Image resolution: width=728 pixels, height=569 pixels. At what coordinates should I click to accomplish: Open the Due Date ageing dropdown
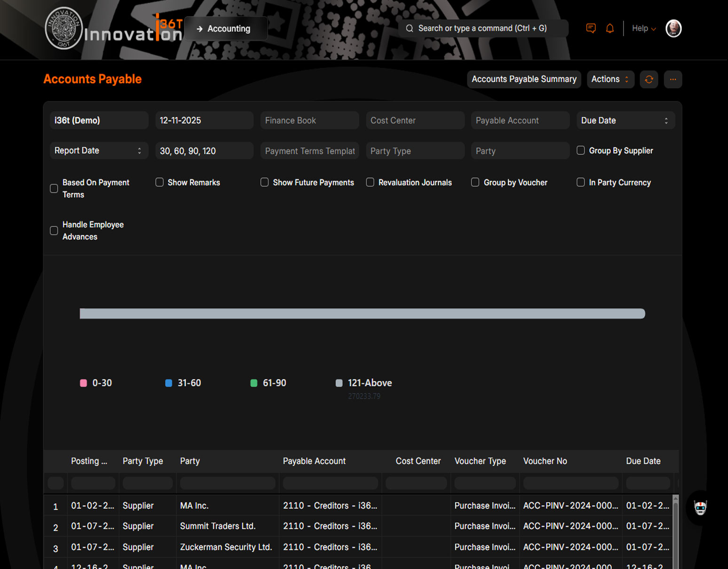coord(625,120)
